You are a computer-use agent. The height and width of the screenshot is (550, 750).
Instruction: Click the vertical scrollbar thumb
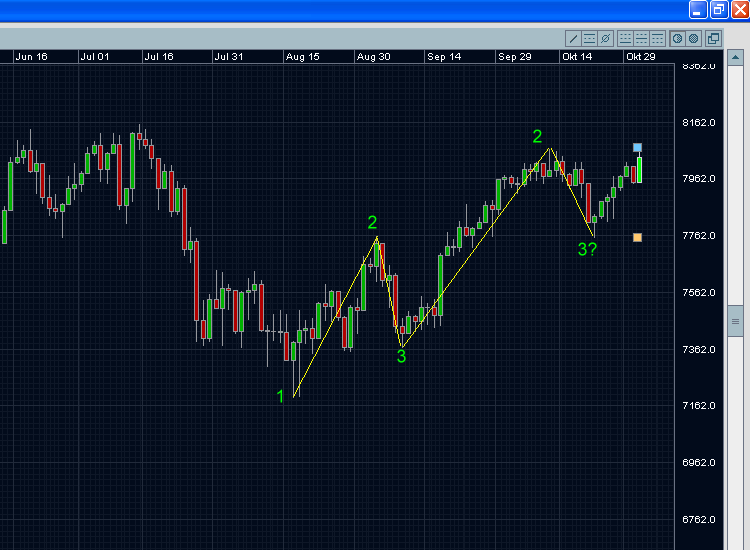735,321
